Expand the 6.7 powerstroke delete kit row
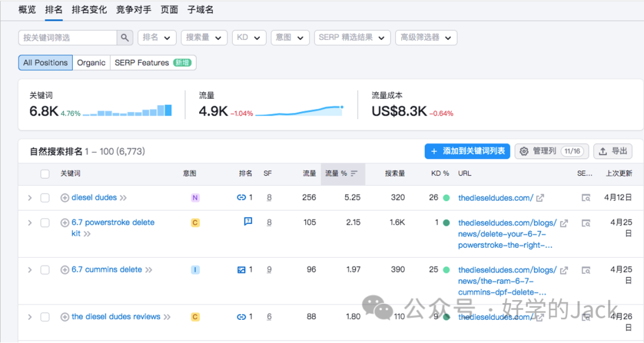 click(30, 223)
